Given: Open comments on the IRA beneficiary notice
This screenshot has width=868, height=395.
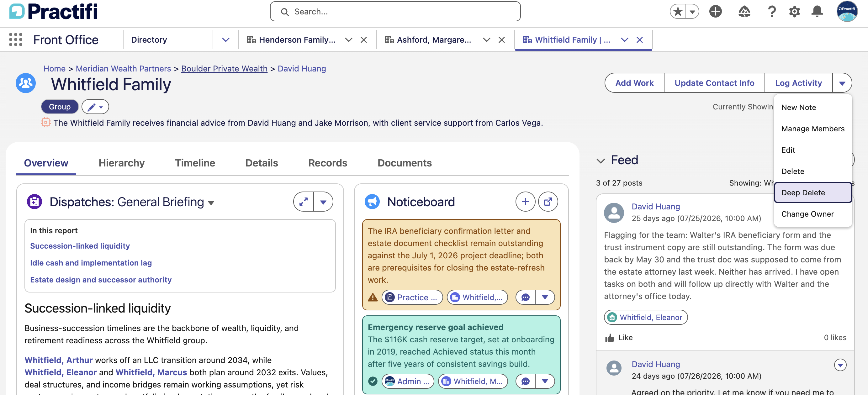Looking at the screenshot, I should pyautogui.click(x=525, y=297).
